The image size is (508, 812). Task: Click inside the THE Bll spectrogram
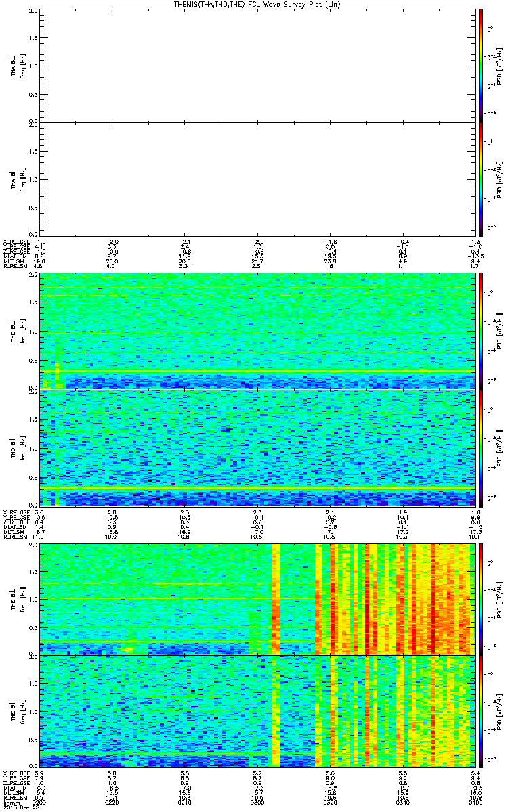click(x=257, y=713)
